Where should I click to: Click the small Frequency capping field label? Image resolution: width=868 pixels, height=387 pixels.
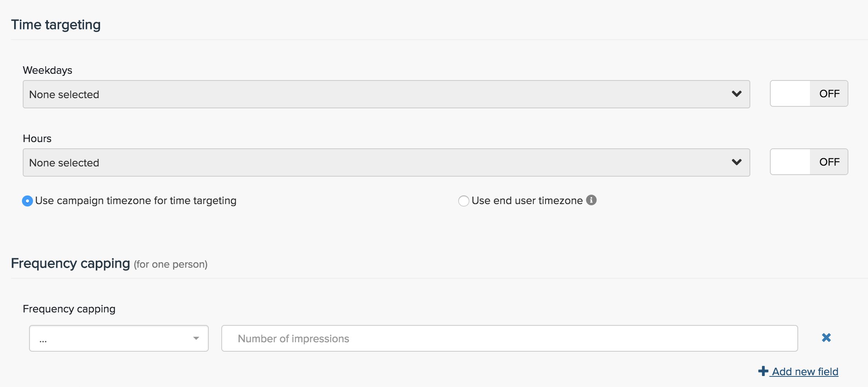[69, 309]
